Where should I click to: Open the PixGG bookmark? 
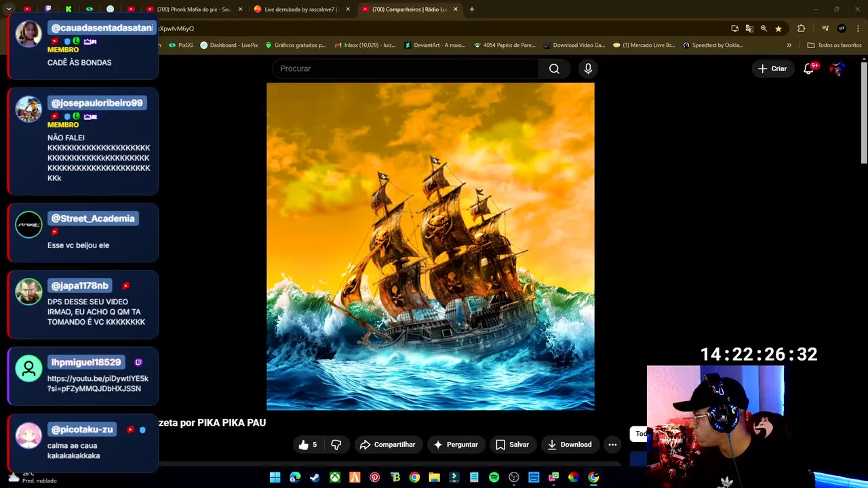[x=181, y=45]
